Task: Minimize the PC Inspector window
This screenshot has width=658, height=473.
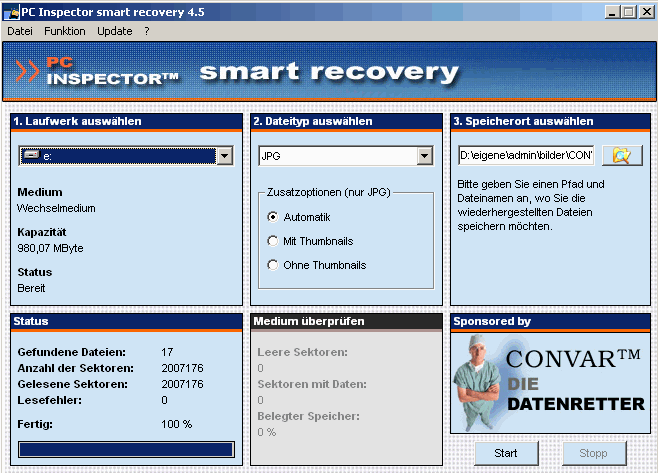Action: tap(613, 12)
